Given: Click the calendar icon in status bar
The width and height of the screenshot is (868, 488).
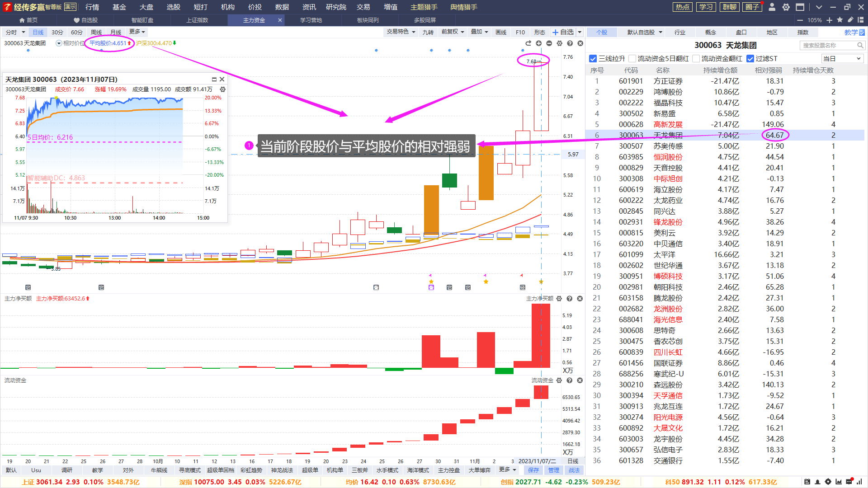Looking at the screenshot, I should pos(807,482).
